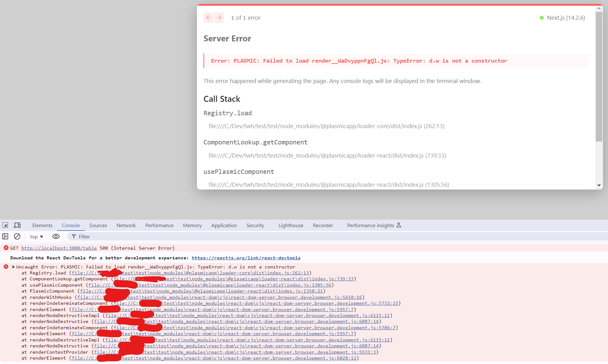Click the red error icon beside GET request
The image size is (608, 364).
pyautogui.click(x=6, y=248)
